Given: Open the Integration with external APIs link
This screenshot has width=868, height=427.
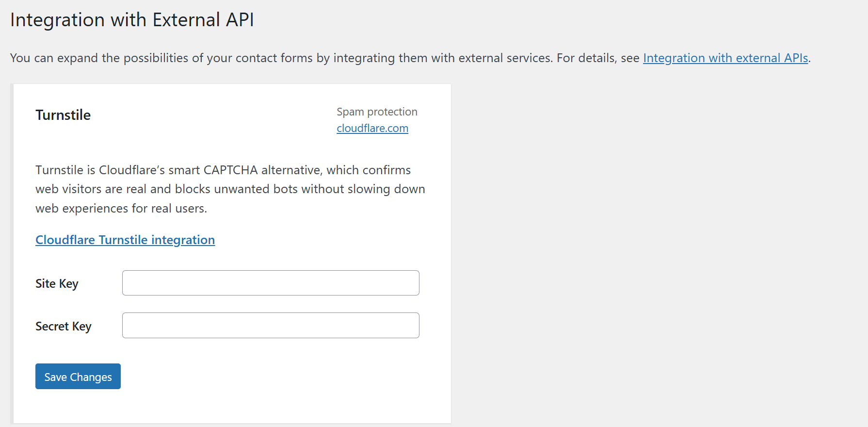Looking at the screenshot, I should (x=725, y=58).
